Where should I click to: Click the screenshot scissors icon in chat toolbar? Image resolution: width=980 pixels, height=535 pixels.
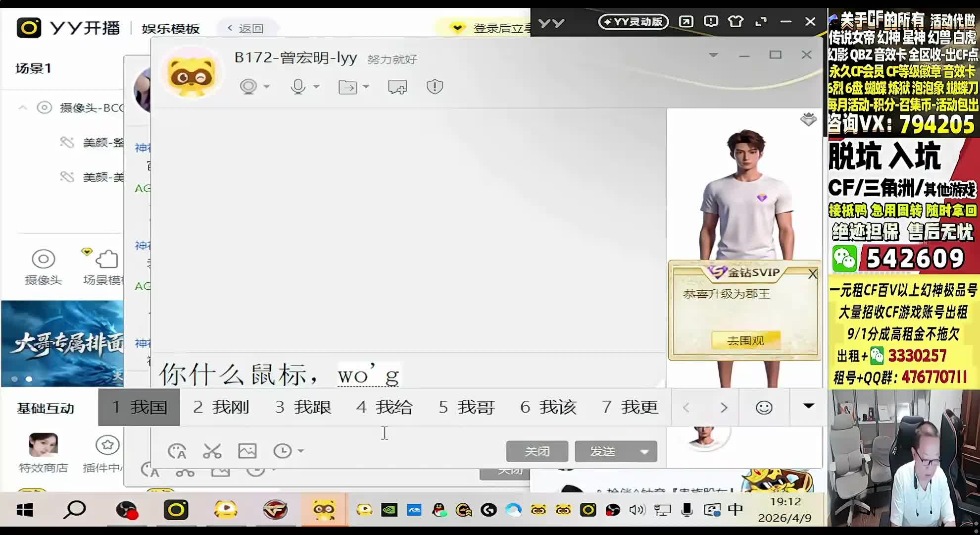coord(212,451)
